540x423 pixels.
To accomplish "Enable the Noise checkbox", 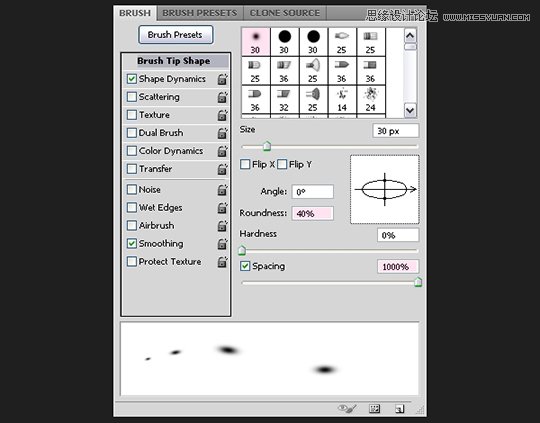I will pos(132,189).
